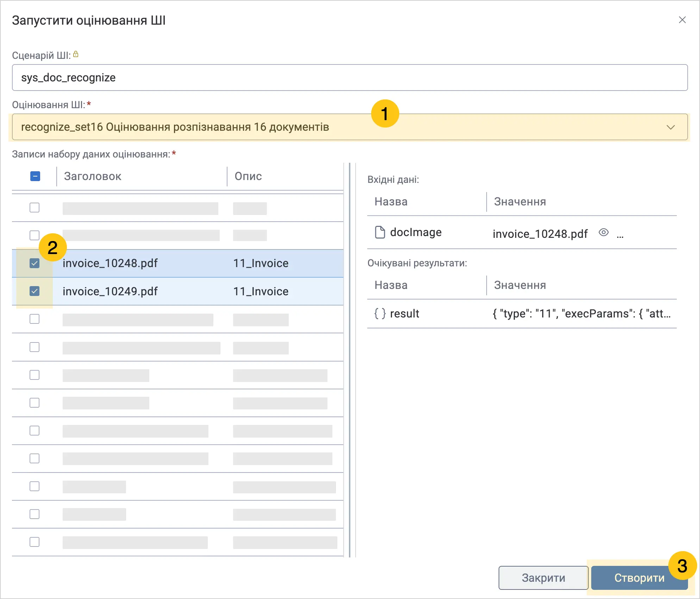Viewport: 700px width, 599px height.
Task: Click the lock icon beside Сценарій ШІ
Action: [76, 54]
